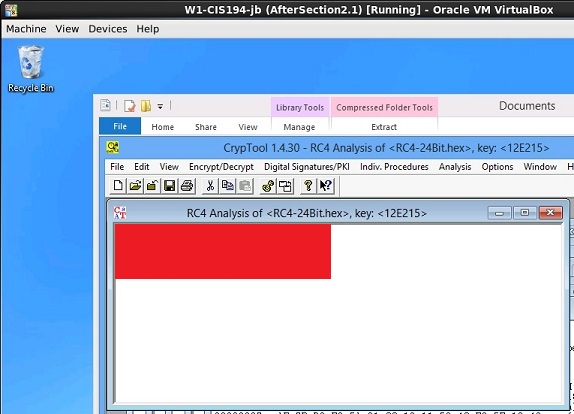This screenshot has width=574, height=414.
Task: Open the Window menu in CrypTool
Action: click(x=540, y=167)
